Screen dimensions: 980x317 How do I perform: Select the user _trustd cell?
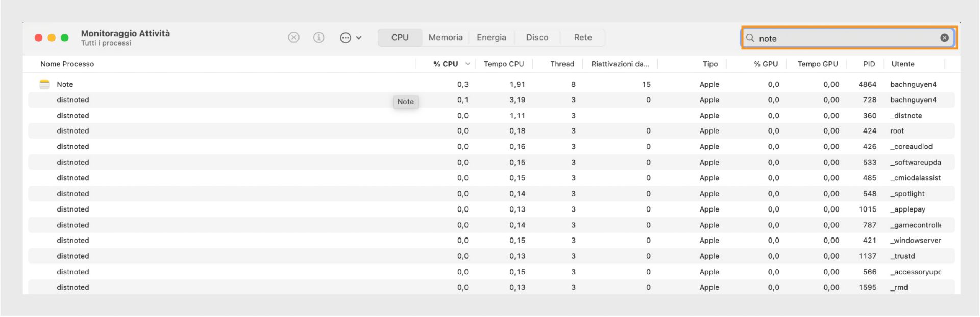902,256
